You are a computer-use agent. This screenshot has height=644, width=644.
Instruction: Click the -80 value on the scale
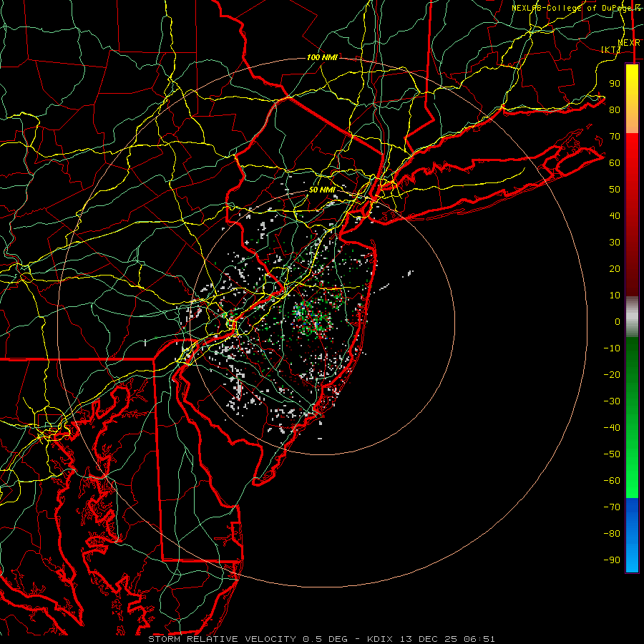pos(612,534)
